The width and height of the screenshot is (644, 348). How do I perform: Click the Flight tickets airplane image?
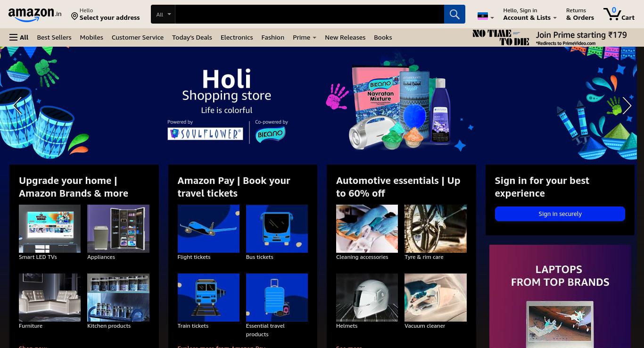(208, 229)
